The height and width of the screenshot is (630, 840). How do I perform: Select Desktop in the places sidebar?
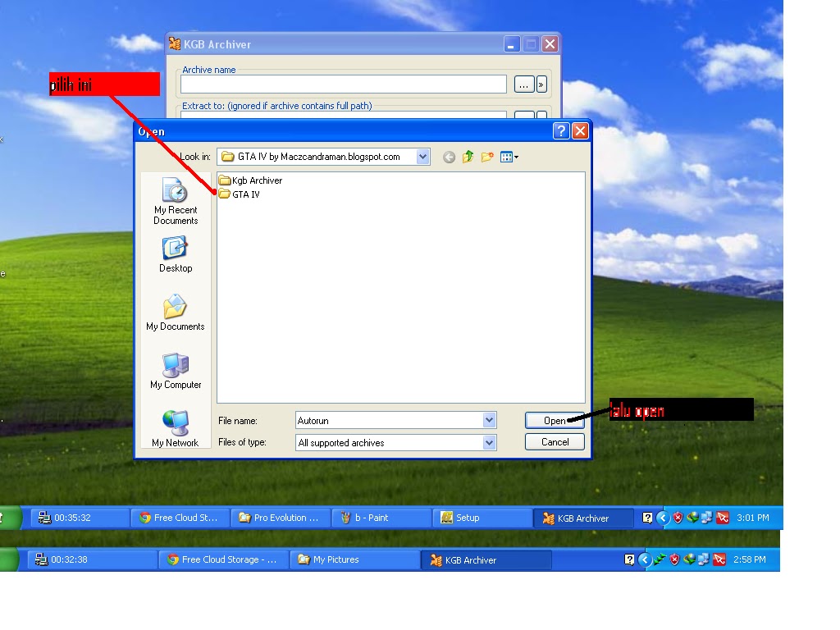click(x=175, y=250)
